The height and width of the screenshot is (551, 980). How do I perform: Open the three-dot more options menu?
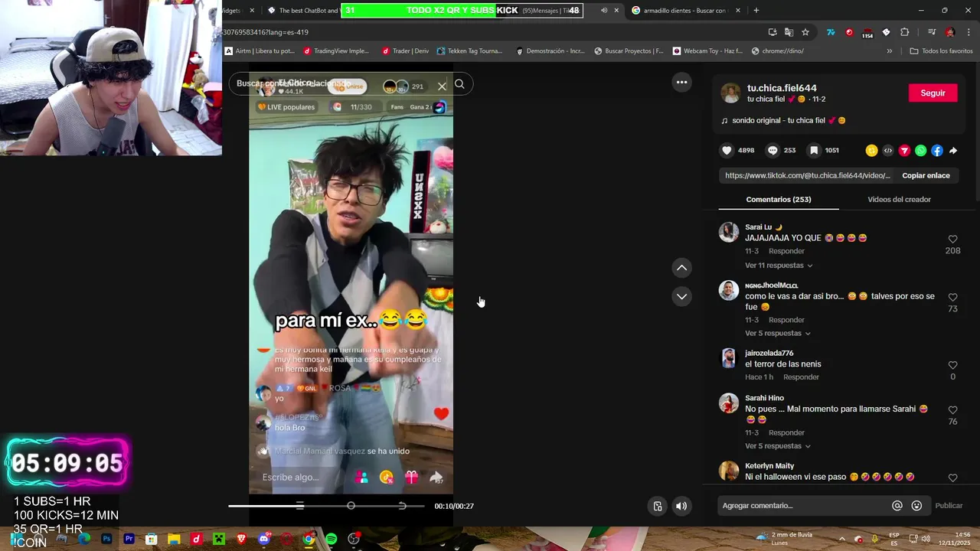point(681,82)
